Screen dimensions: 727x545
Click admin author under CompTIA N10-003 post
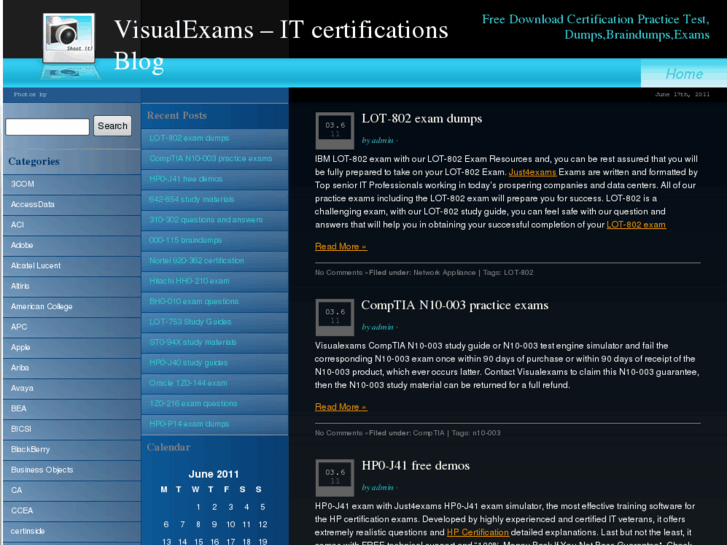[382, 327]
